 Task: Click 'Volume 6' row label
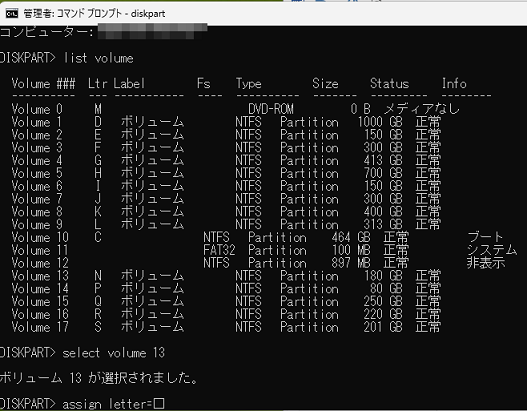pos(37,186)
